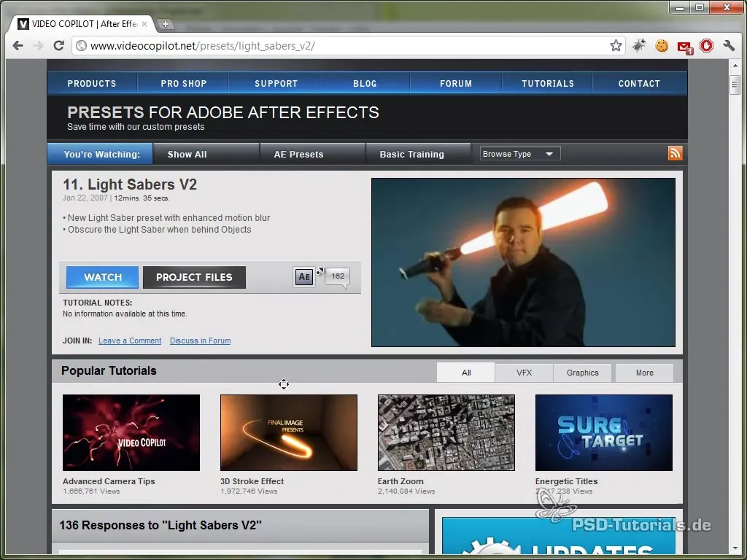Select the Show All tab
This screenshot has width=747, height=560.
206,154
